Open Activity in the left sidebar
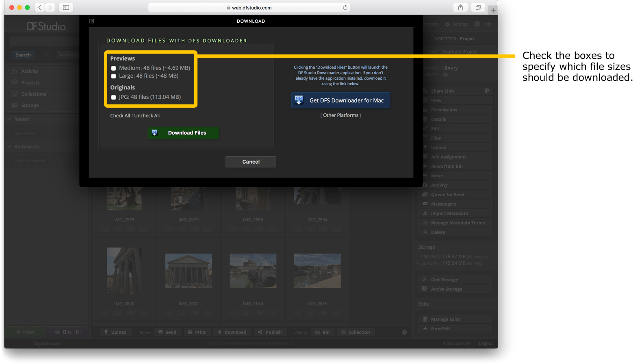Image resolution: width=642 pixels, height=364 pixels. coord(30,71)
